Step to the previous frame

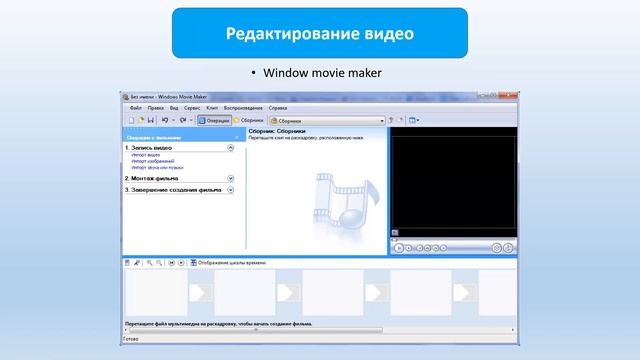click(x=427, y=248)
